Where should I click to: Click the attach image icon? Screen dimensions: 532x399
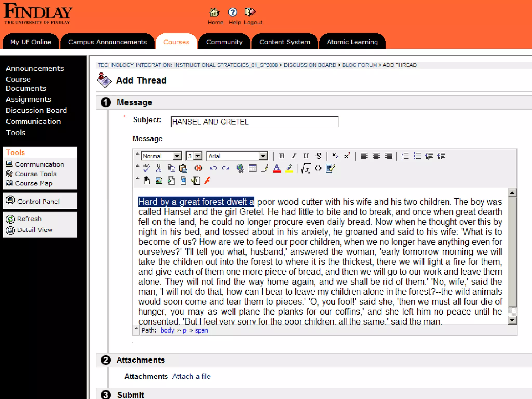[x=159, y=181]
